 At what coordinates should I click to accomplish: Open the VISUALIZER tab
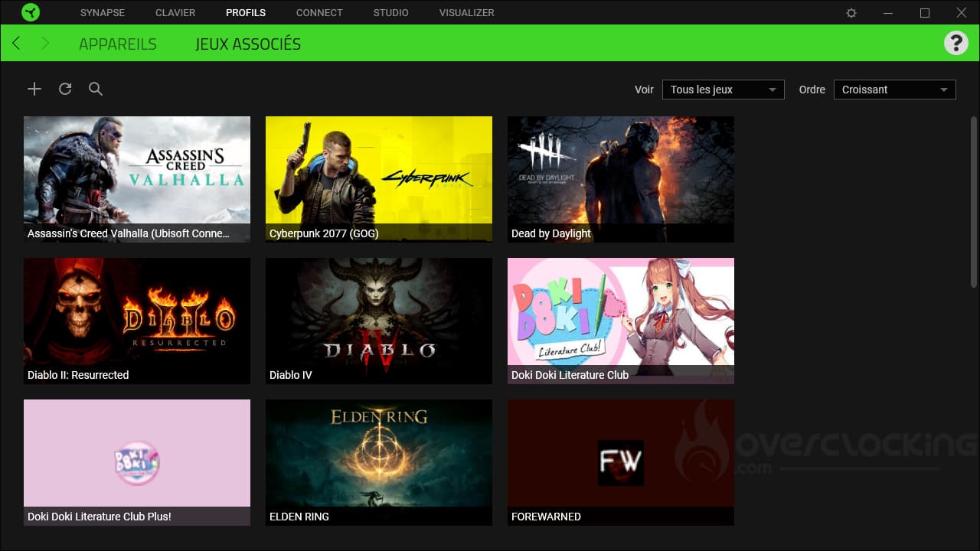point(467,13)
